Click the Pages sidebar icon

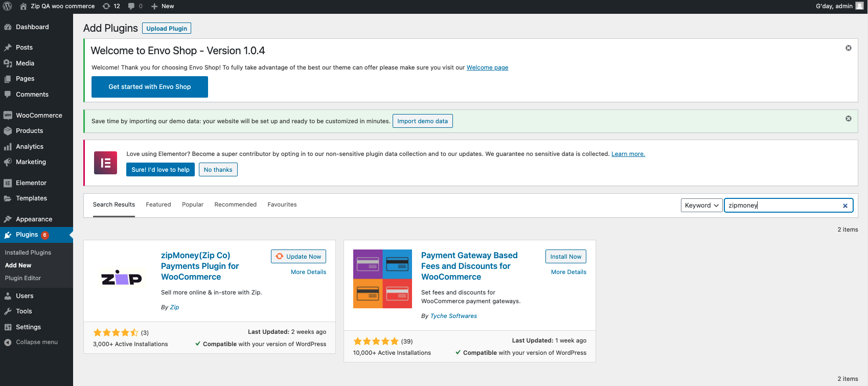pos(8,79)
